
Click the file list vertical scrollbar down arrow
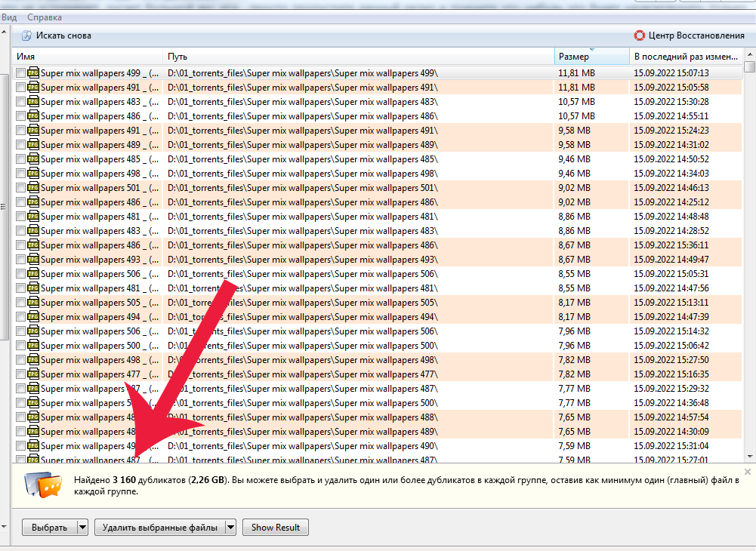(x=749, y=457)
